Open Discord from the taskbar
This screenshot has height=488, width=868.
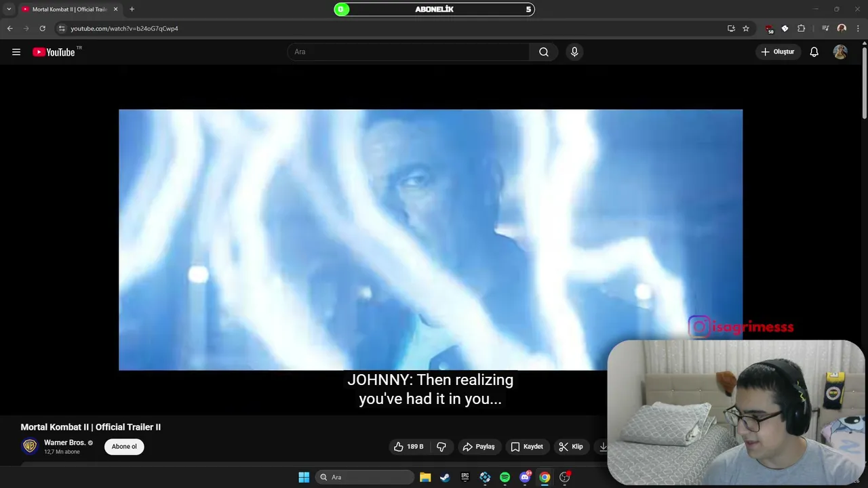click(x=525, y=477)
